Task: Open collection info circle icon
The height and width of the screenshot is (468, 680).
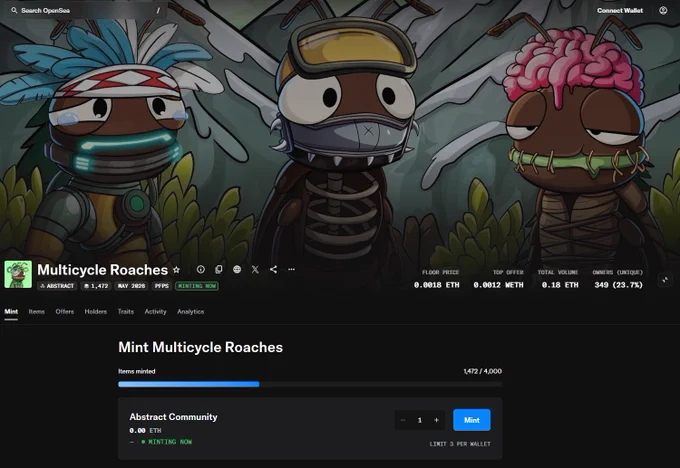Action: coord(200,269)
